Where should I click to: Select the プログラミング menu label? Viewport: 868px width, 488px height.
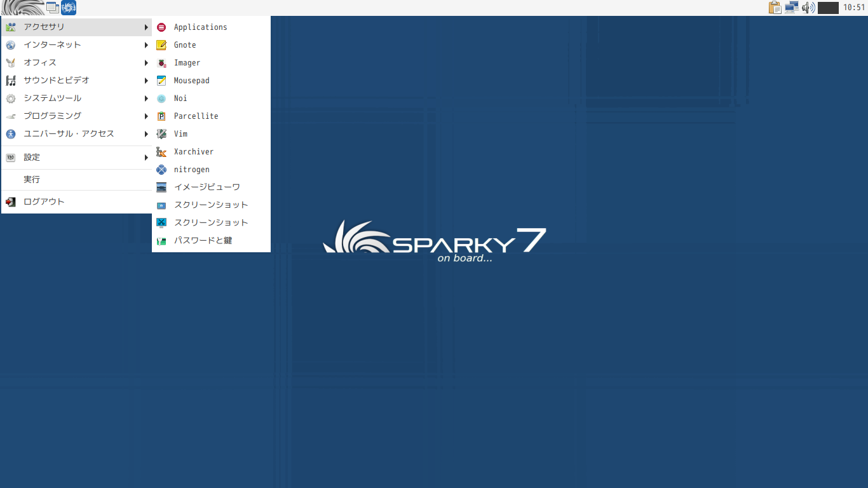[53, 116]
